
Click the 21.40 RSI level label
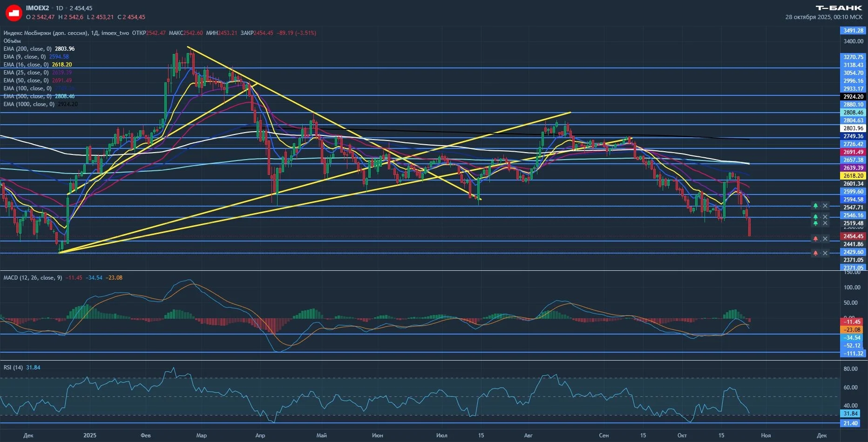point(850,423)
